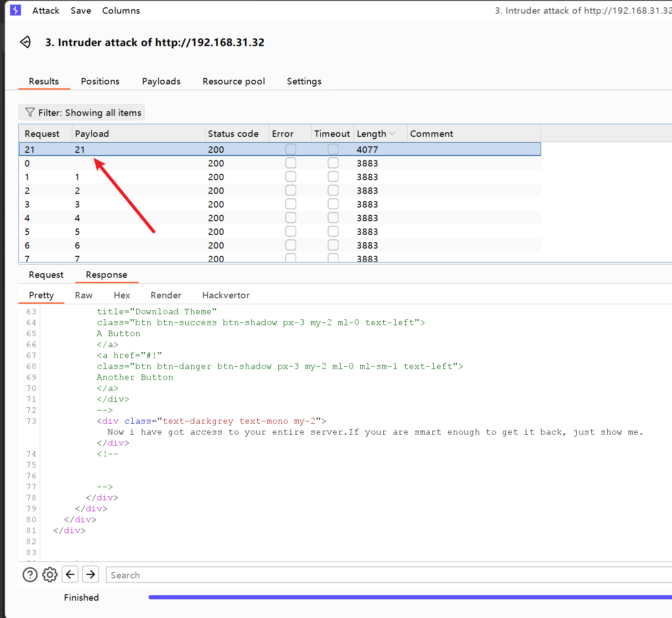Sort by the Timeout column header
The image size is (672, 618).
(332, 134)
